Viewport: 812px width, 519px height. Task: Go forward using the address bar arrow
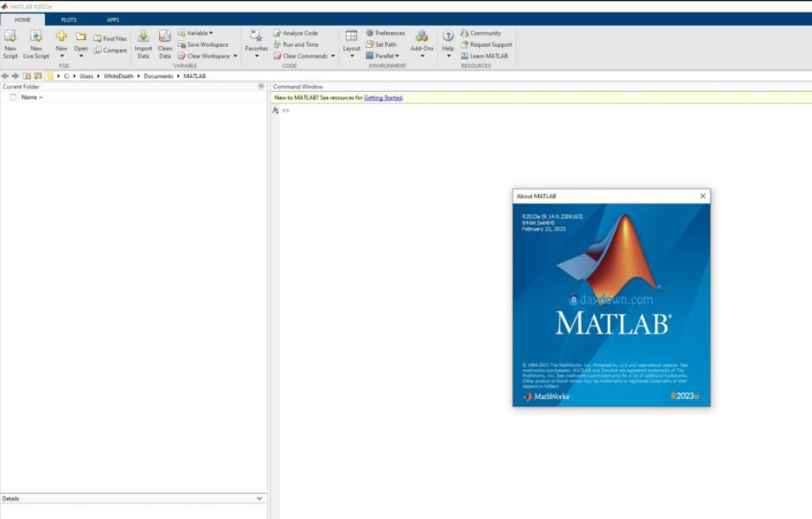[15, 76]
